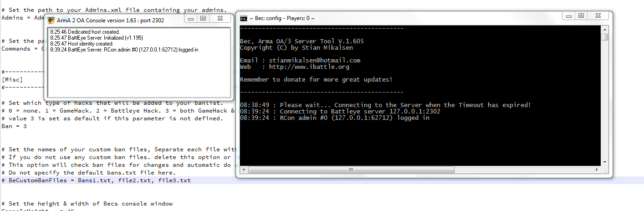Minimize the Bec config window
The height and width of the screenshot is (211, 644).
pyautogui.click(x=569, y=16)
